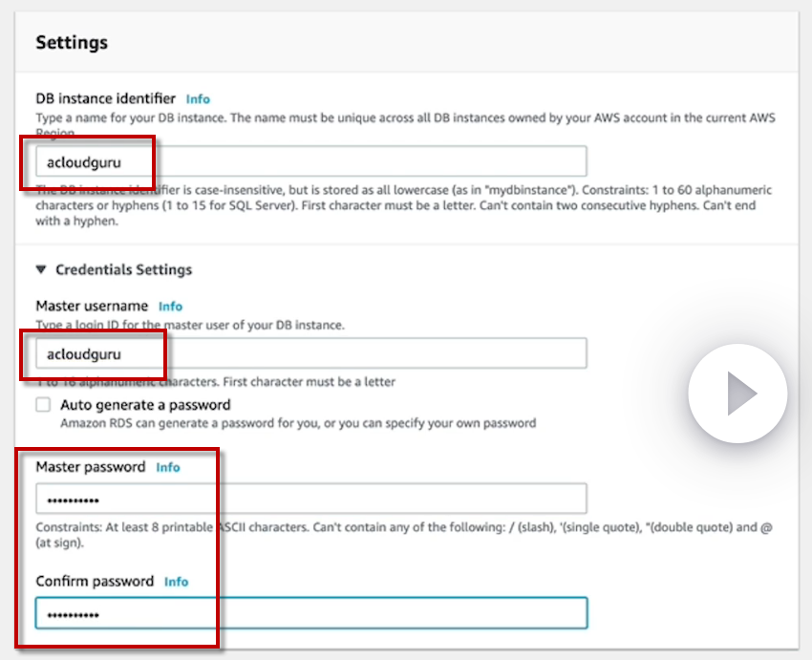Click the Confirm password input box
This screenshot has height=660, width=812.
coord(310,613)
